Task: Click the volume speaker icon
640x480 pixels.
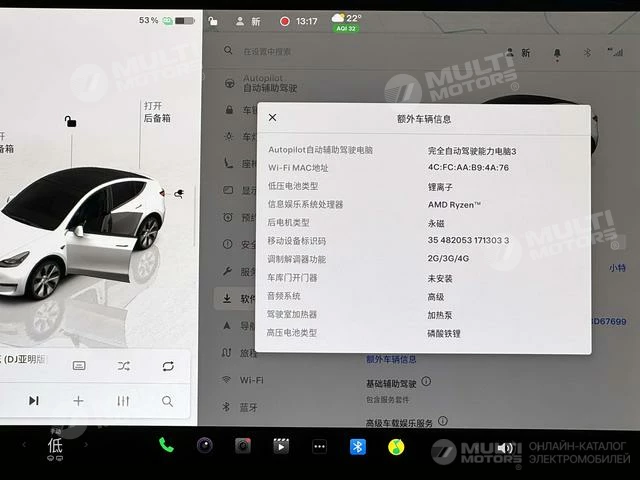Action: [505, 448]
